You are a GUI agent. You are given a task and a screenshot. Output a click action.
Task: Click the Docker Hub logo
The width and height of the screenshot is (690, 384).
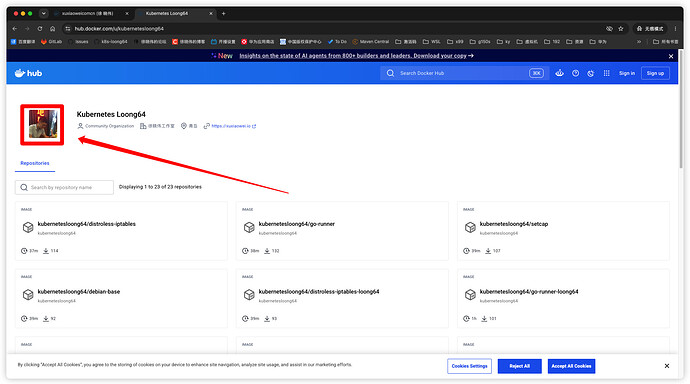pos(29,73)
